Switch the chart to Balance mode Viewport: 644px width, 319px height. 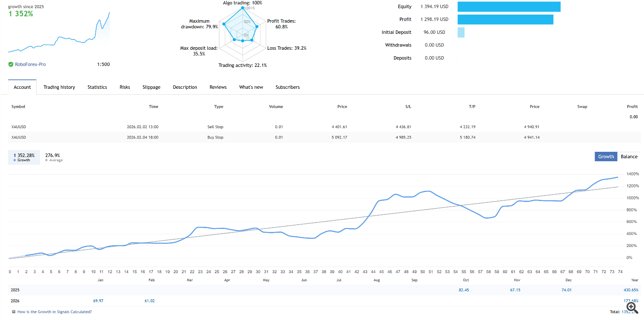point(629,156)
